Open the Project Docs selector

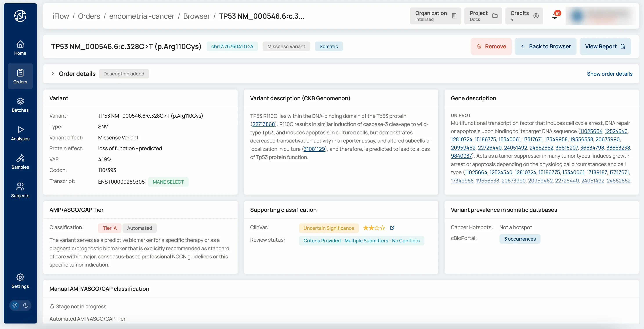pos(483,16)
